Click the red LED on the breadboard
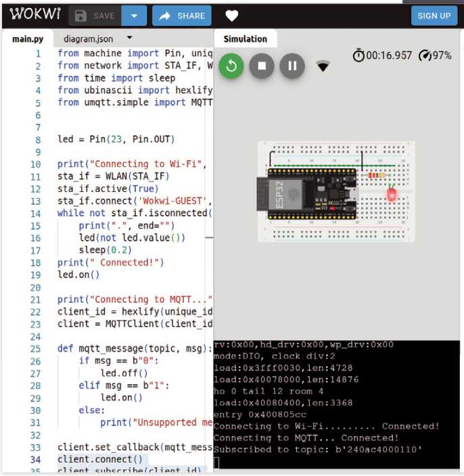Viewport: 464px width, 476px height. point(391,194)
